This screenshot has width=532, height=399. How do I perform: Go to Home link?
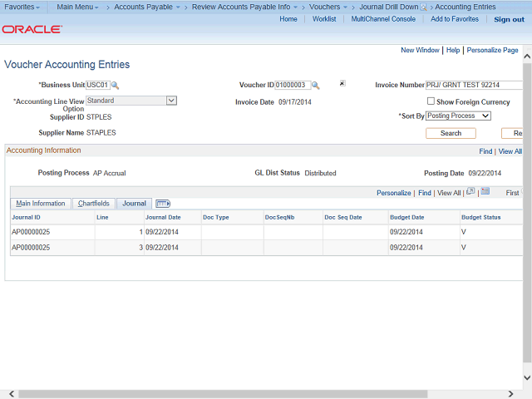(288, 19)
